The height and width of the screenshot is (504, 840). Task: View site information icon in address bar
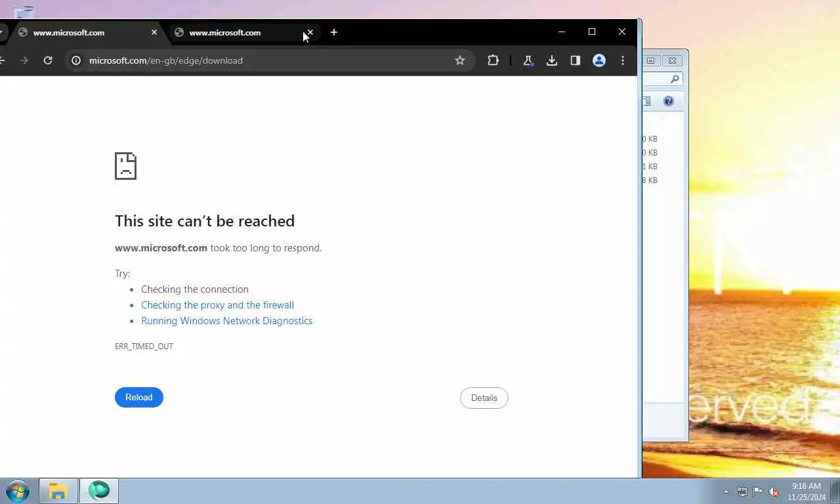76,60
